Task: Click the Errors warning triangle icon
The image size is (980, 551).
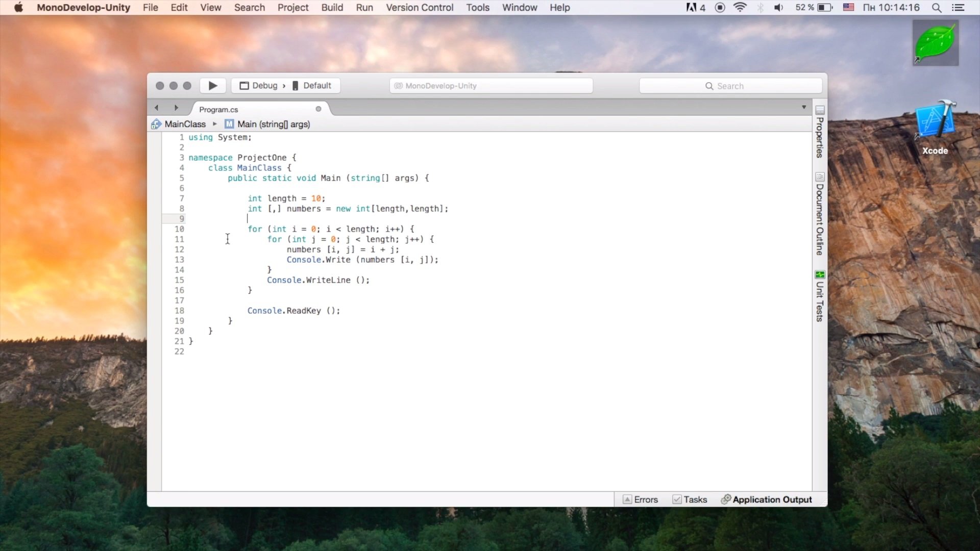Action: pyautogui.click(x=627, y=499)
